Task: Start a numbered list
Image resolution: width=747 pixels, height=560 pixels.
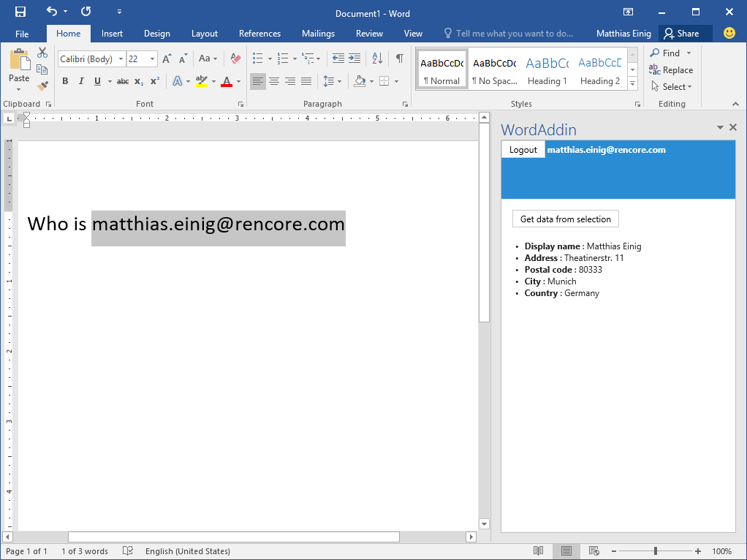Action: pyautogui.click(x=283, y=58)
